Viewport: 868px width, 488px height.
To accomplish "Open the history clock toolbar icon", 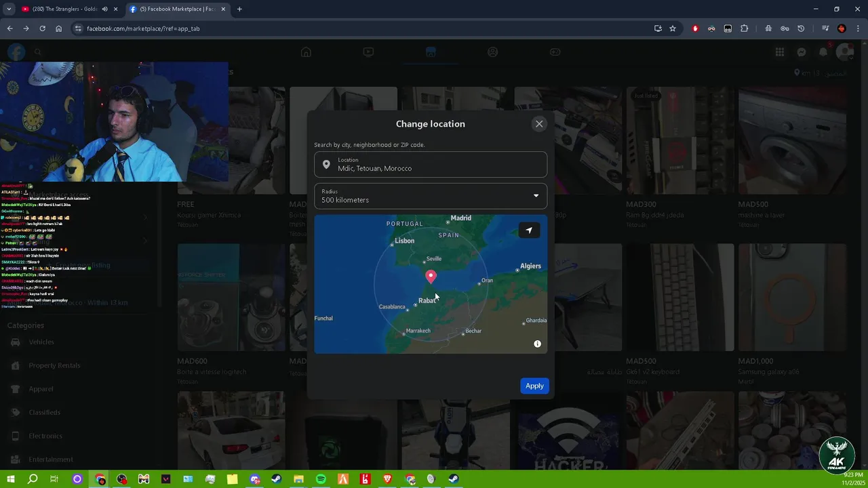I will [801, 28].
